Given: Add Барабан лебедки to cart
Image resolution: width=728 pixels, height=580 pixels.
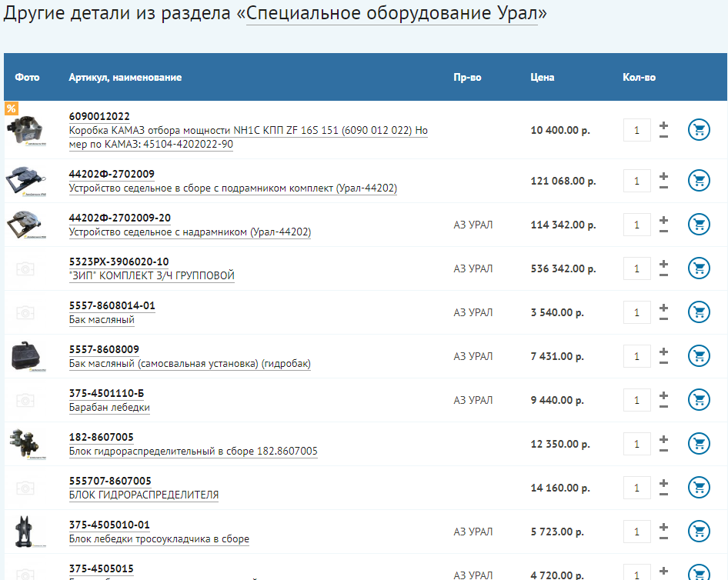Looking at the screenshot, I should click(x=699, y=400).
